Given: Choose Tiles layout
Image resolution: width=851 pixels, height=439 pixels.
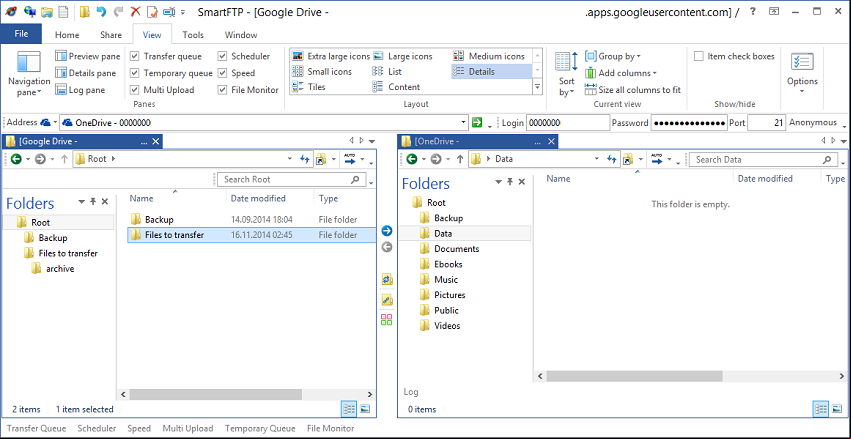Looking at the screenshot, I should click(x=309, y=87).
